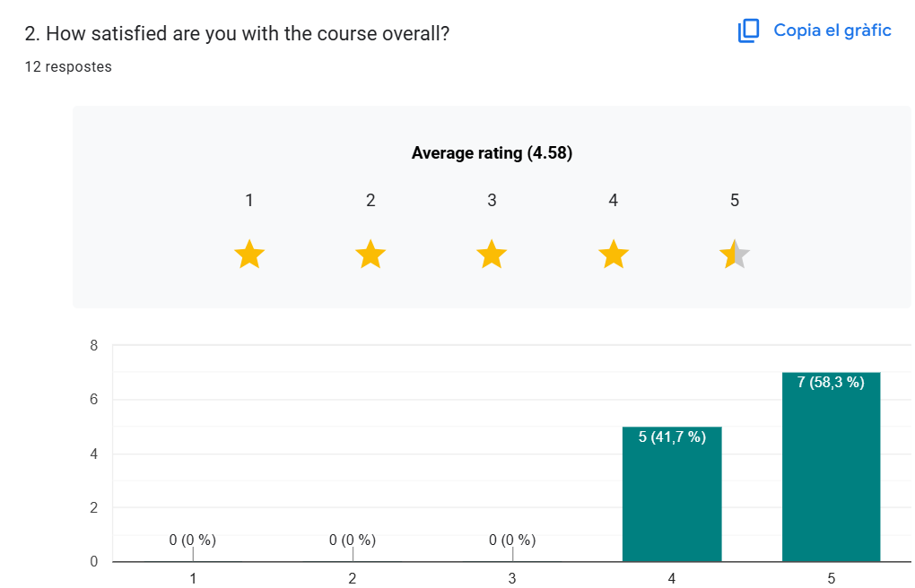This screenshot has height=588, width=915.
Task: Click the teal bar for rating 5
Action: (x=832, y=475)
